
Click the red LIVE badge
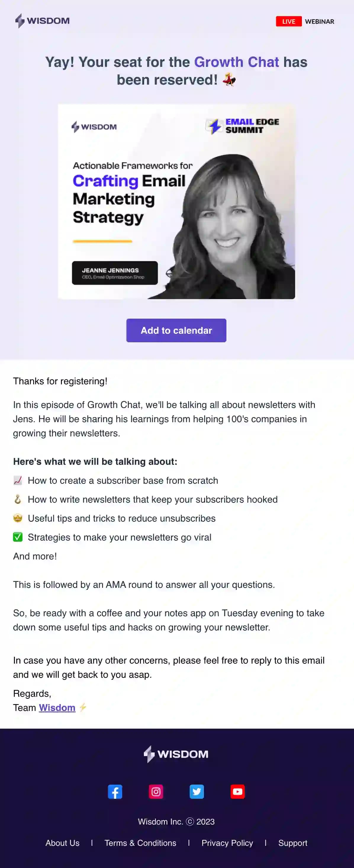click(289, 21)
